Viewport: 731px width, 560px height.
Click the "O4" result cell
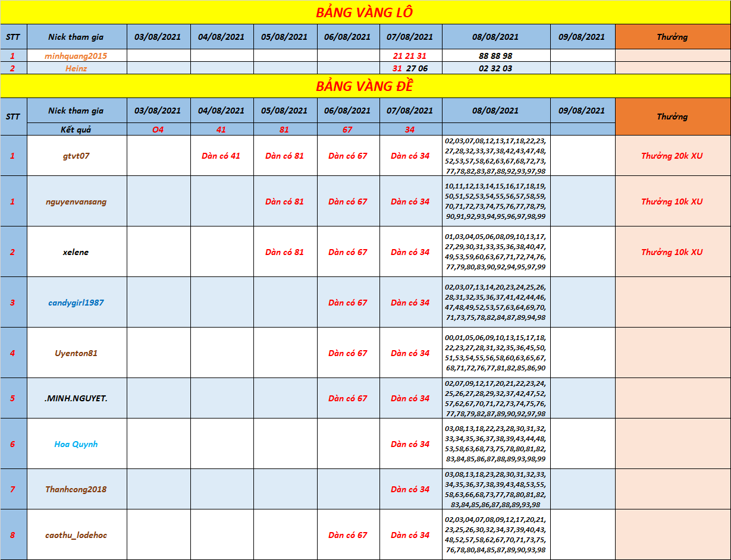click(158, 130)
